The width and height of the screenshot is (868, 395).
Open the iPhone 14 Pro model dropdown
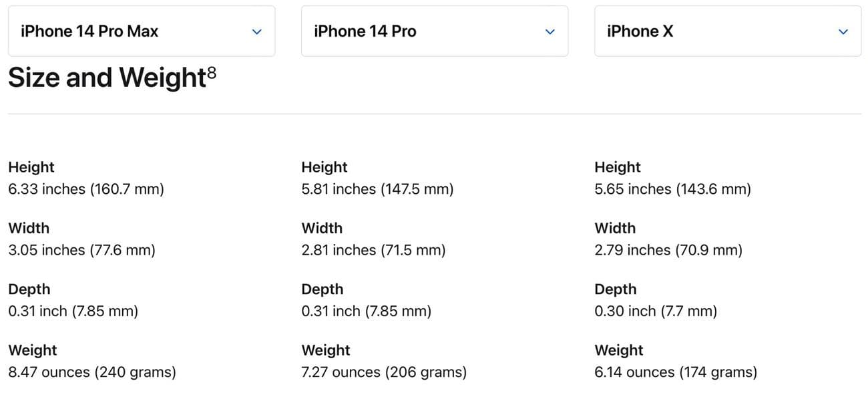tap(434, 31)
